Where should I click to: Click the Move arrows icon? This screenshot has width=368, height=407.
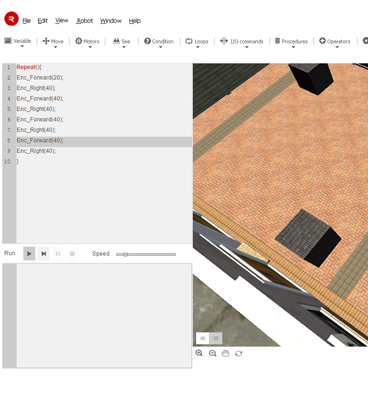(x=46, y=41)
